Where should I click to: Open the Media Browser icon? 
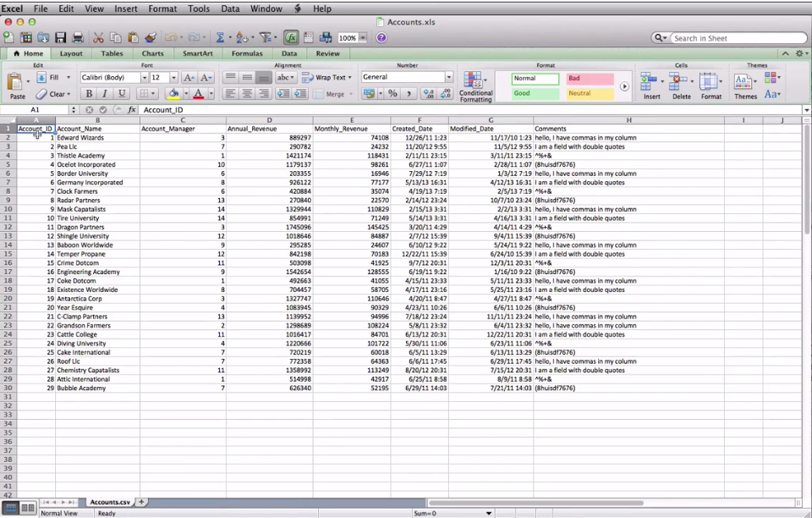(326, 37)
